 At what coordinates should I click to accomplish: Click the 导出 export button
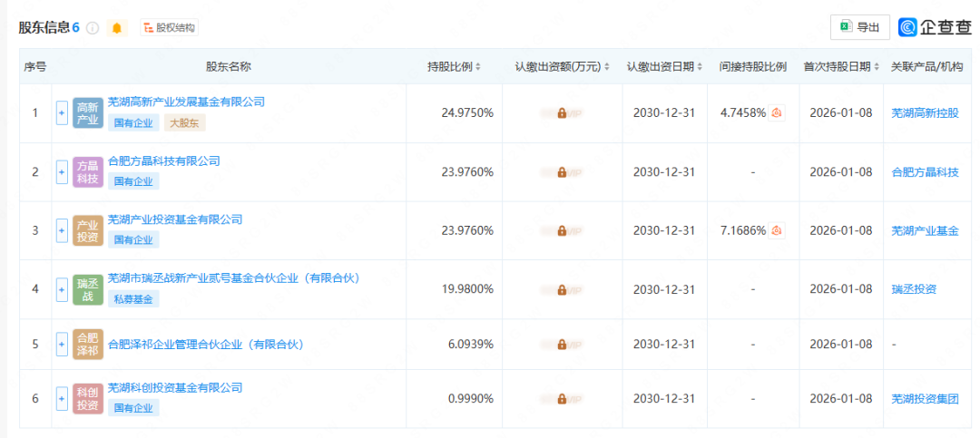coord(859,27)
